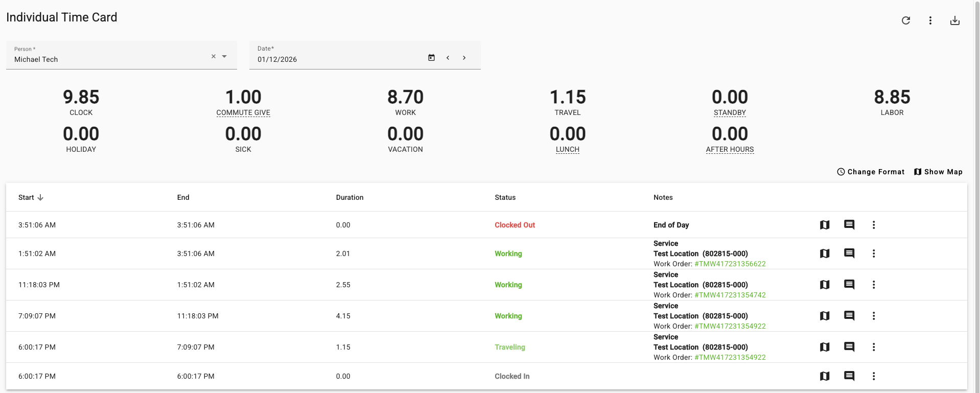
Task: Click the 2.01 duration cell
Action: click(x=343, y=253)
